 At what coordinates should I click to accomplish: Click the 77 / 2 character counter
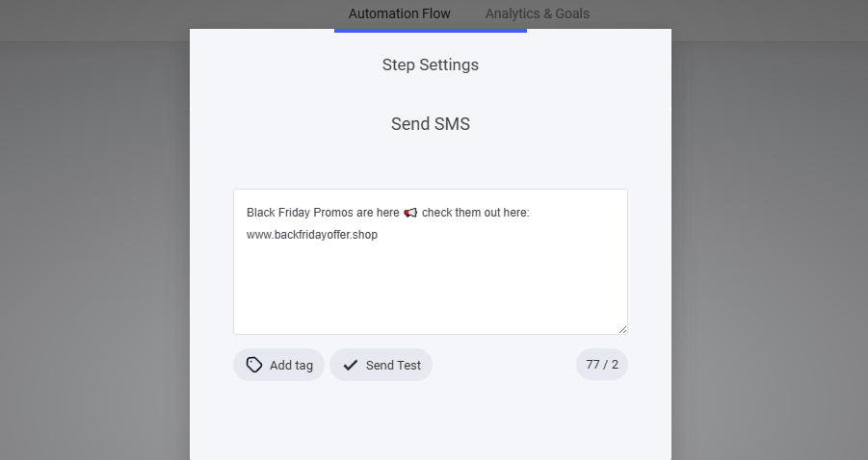point(601,365)
